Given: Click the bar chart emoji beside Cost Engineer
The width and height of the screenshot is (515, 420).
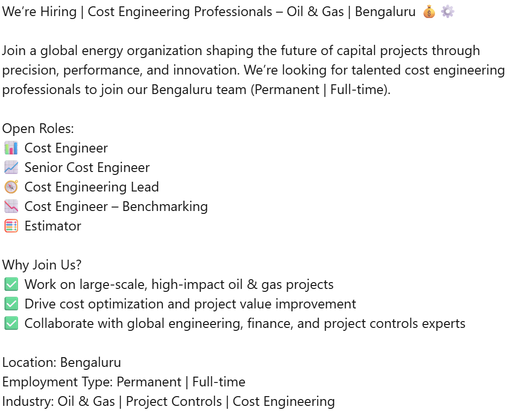Looking at the screenshot, I should [11, 148].
